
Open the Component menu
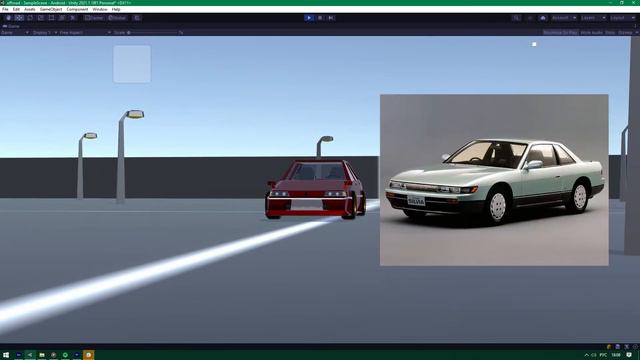pyautogui.click(x=77, y=9)
